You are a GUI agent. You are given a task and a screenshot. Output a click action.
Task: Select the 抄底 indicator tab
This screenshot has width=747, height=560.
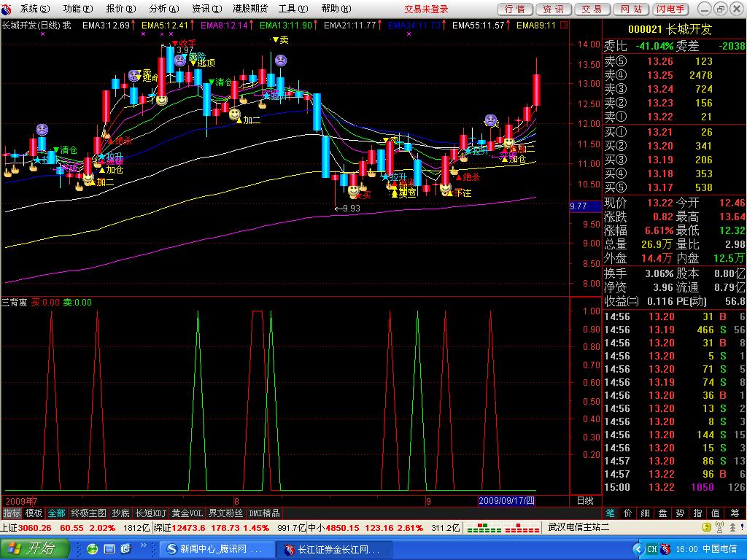(x=120, y=513)
